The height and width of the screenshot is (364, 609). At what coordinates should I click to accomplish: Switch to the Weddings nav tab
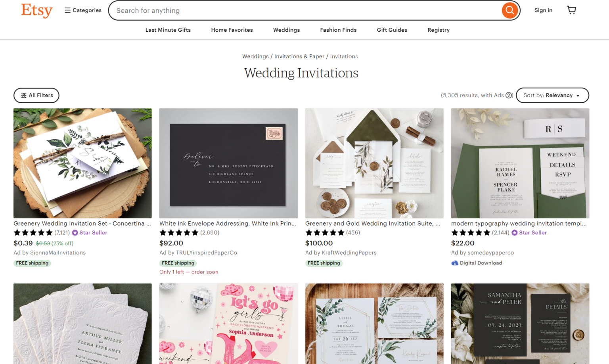[286, 30]
